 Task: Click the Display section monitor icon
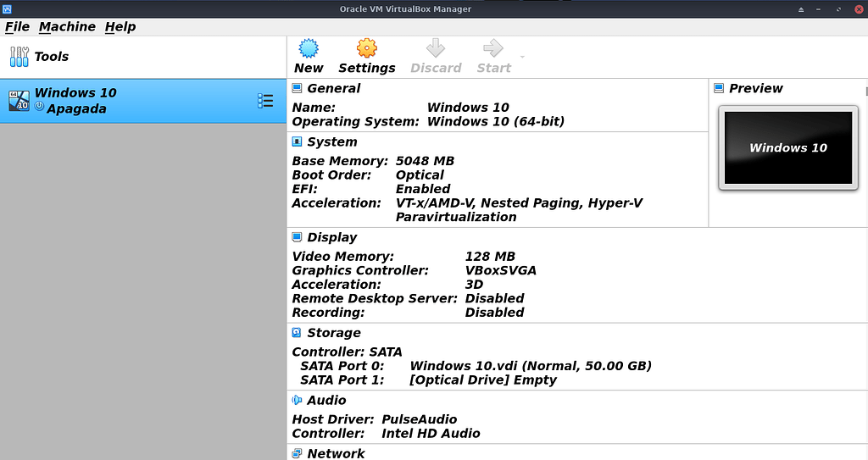(298, 237)
